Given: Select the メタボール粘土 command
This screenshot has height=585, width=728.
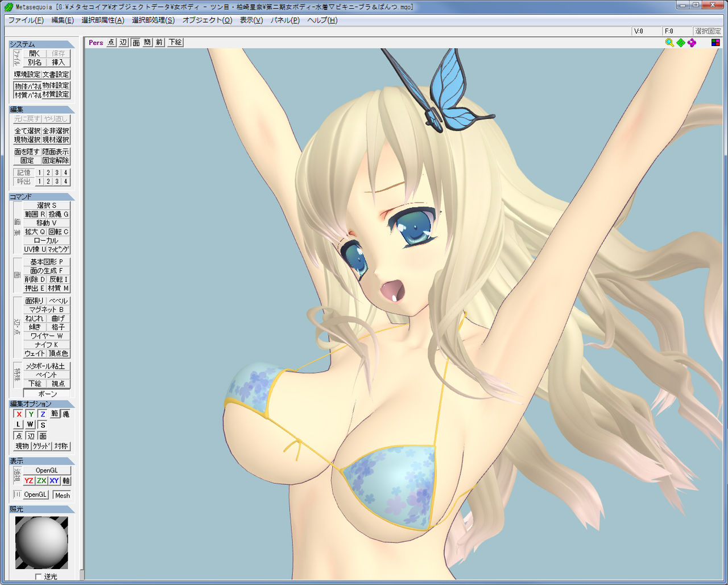Looking at the screenshot, I should [47, 366].
